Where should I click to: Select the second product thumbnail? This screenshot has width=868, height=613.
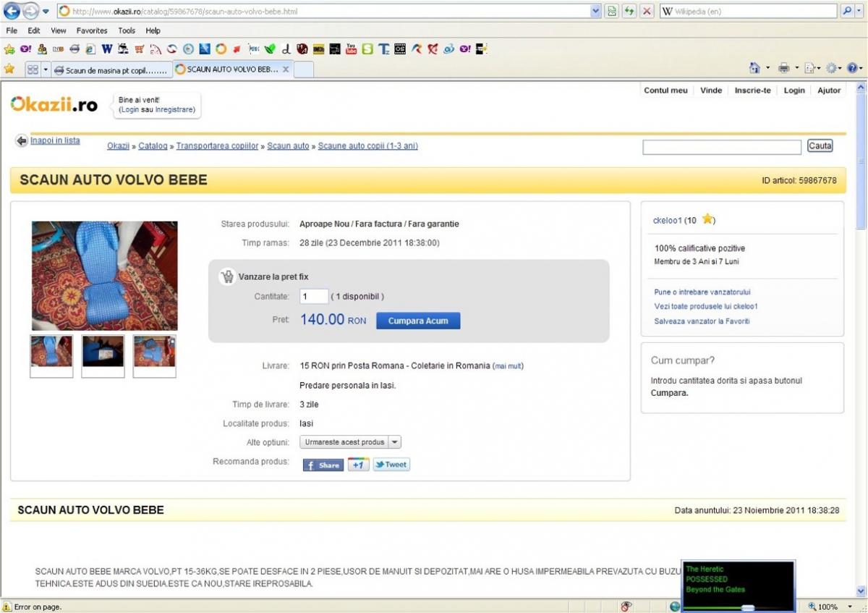103,355
